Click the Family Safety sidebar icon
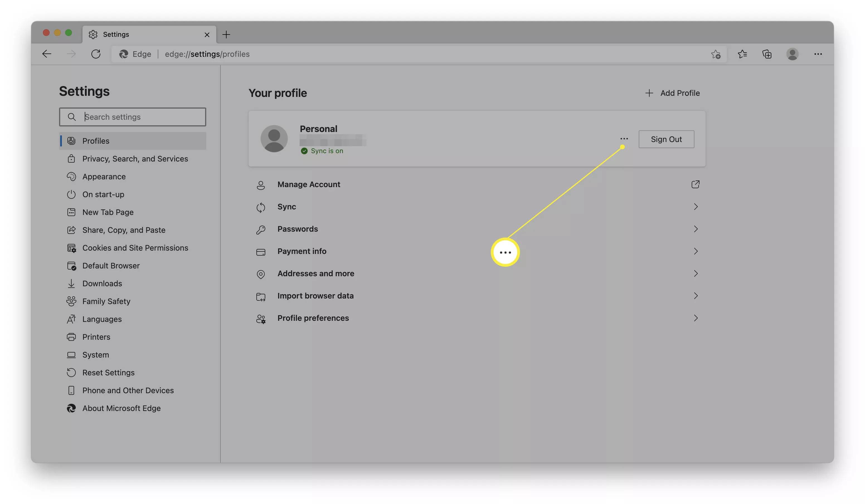The width and height of the screenshot is (865, 504). click(x=71, y=301)
